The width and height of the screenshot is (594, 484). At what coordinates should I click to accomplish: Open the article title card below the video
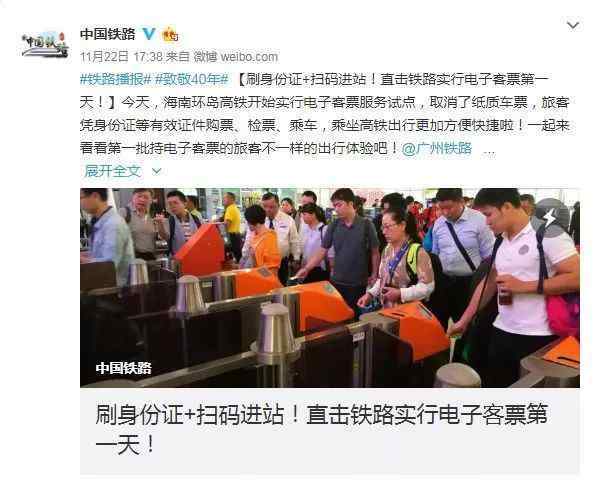pyautogui.click(x=330, y=431)
